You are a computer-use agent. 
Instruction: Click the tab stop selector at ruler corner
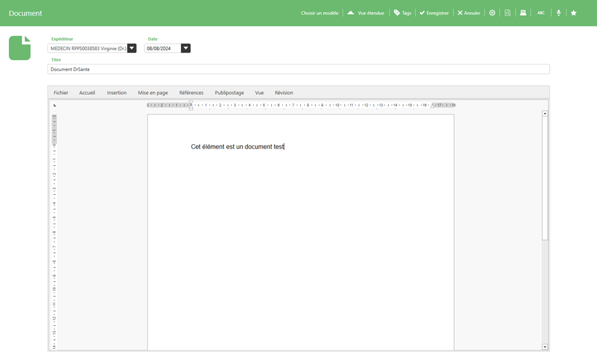55,105
